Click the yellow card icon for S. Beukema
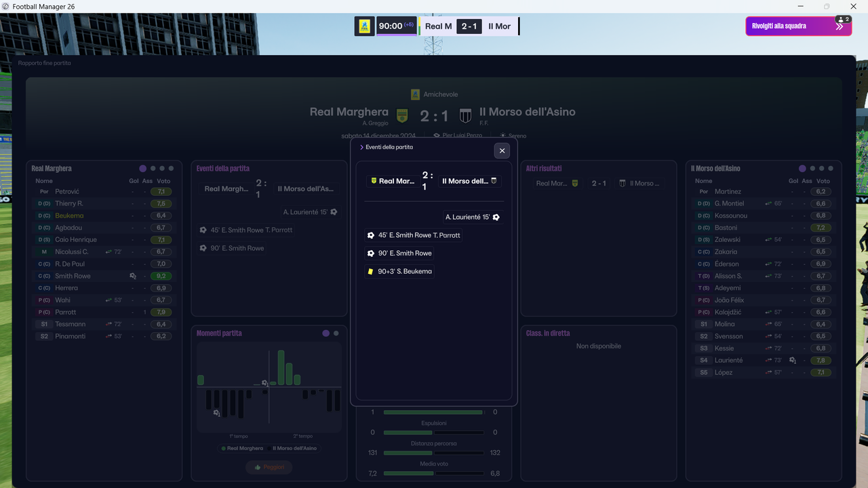The height and width of the screenshot is (488, 868). tap(370, 271)
